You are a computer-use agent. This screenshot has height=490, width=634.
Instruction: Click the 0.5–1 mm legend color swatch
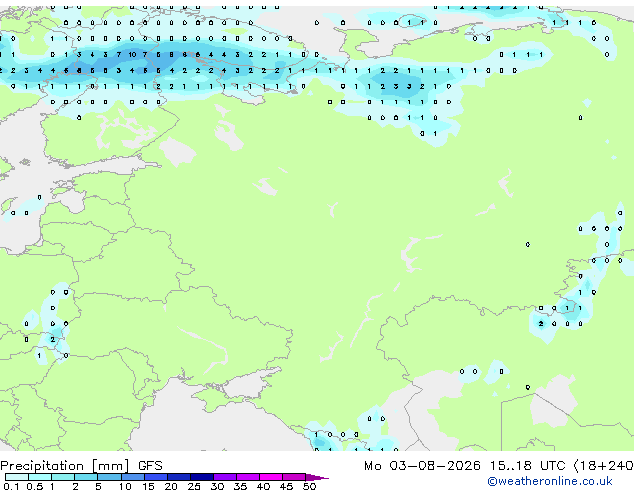click(x=40, y=477)
